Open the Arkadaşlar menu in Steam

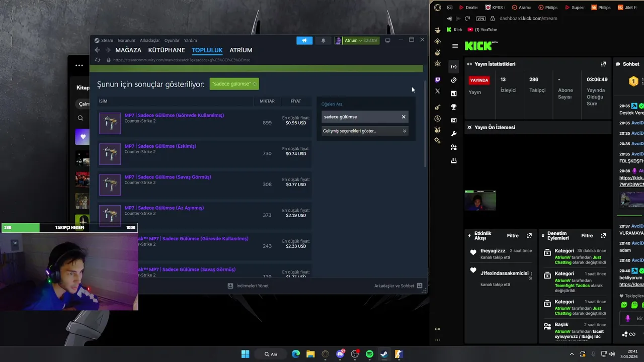coord(150,40)
